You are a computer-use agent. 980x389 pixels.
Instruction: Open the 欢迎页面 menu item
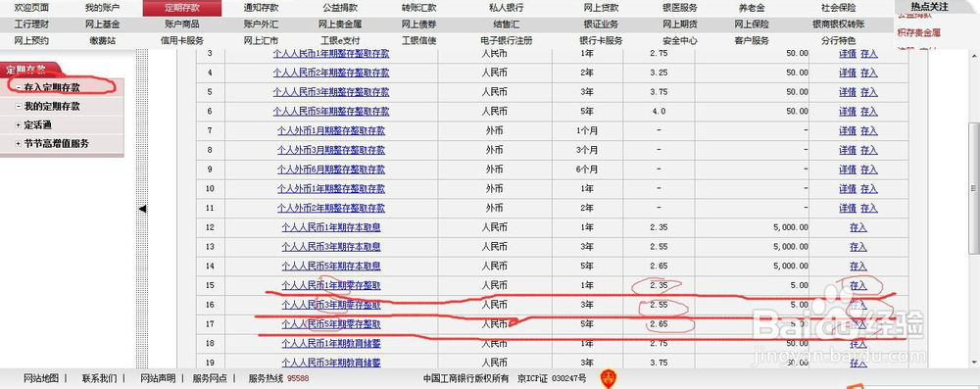click(31, 8)
